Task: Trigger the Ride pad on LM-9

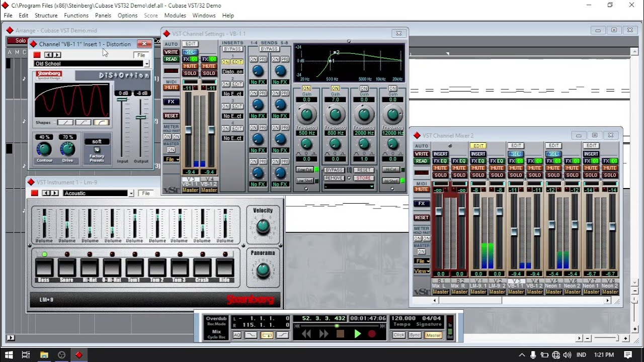Action: 224,267
